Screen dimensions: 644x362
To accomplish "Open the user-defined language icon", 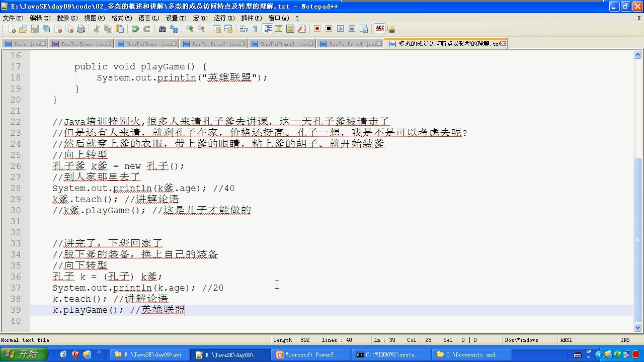I will click(279, 29).
